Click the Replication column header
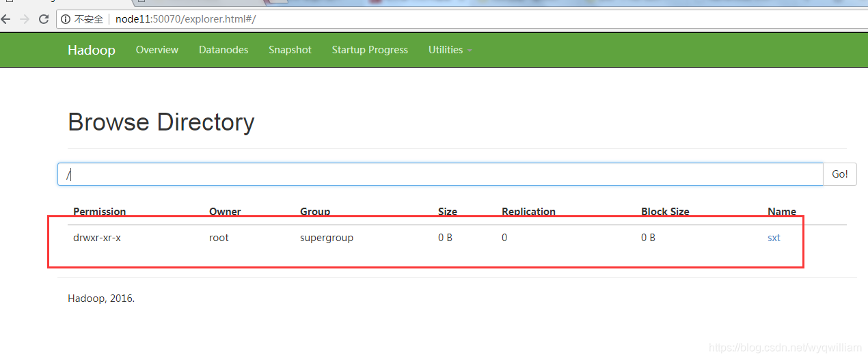The width and height of the screenshot is (868, 360). [x=528, y=212]
